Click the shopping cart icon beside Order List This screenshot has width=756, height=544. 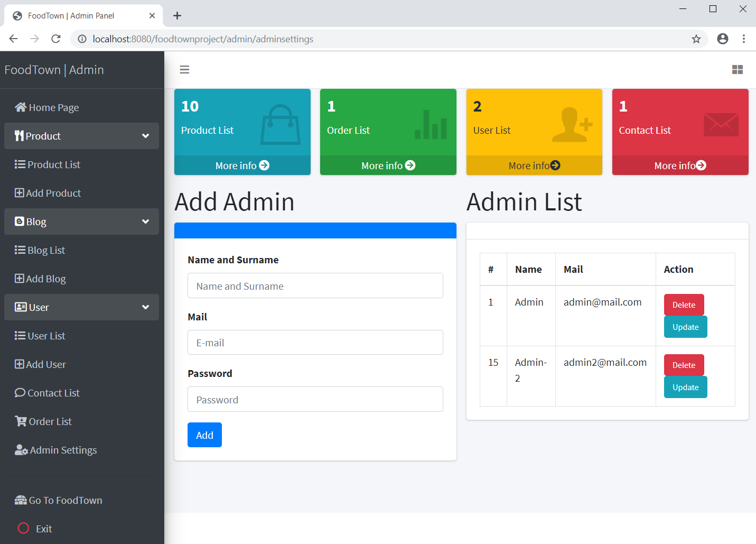point(19,421)
